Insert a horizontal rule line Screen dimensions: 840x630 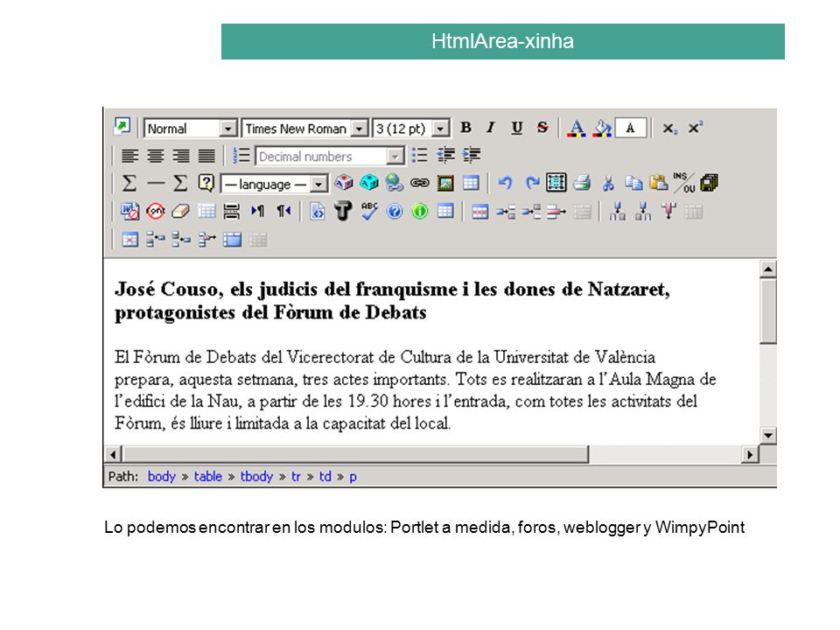[x=156, y=183]
